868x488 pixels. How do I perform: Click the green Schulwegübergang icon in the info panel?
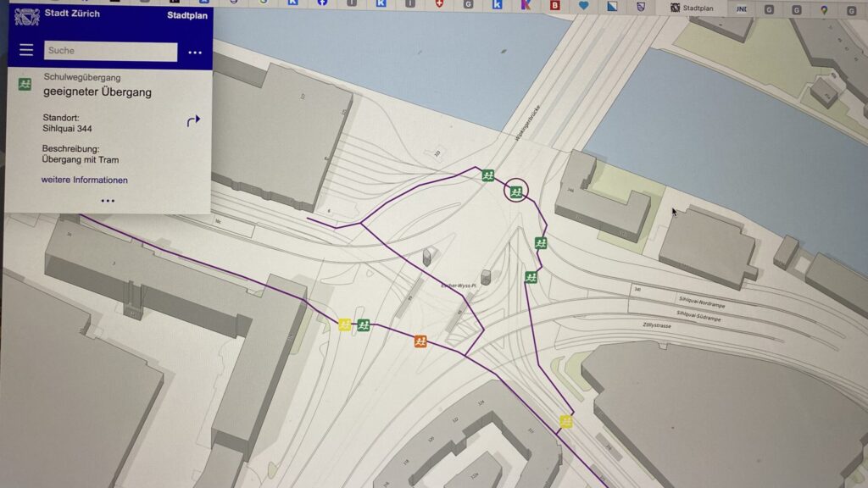point(26,83)
